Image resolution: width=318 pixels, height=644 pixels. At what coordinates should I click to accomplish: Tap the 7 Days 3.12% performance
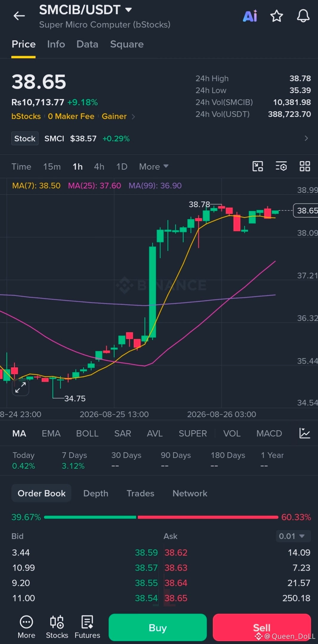[x=74, y=460]
